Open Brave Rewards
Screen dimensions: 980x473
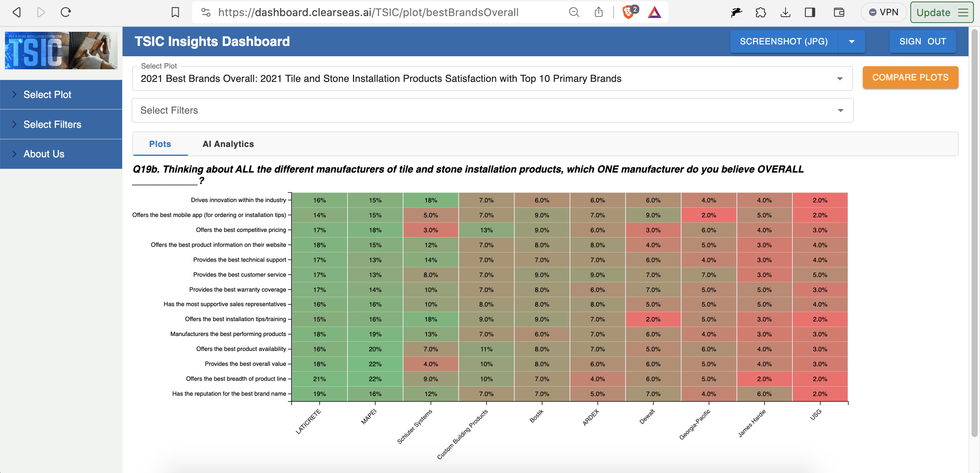655,12
